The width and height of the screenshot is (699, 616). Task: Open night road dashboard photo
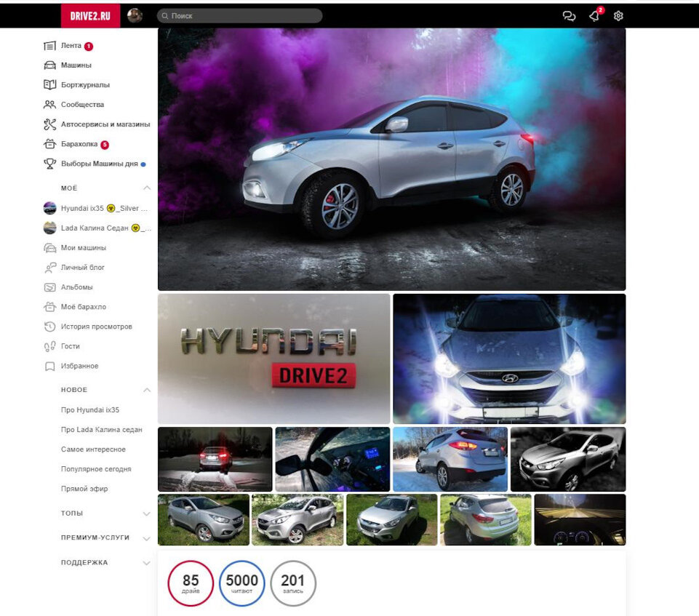[580, 520]
